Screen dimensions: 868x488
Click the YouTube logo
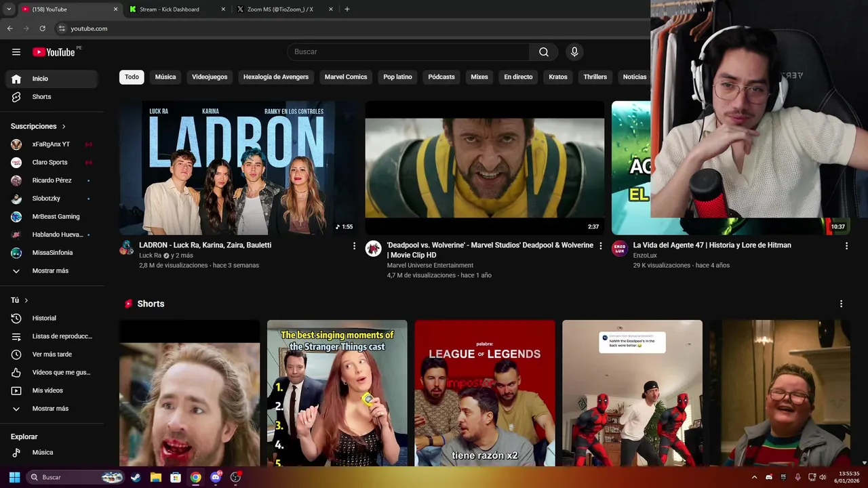click(x=54, y=52)
